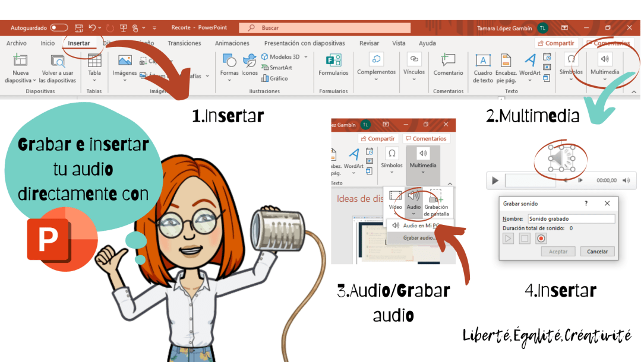Switch to the Transiciones tab

tap(184, 43)
